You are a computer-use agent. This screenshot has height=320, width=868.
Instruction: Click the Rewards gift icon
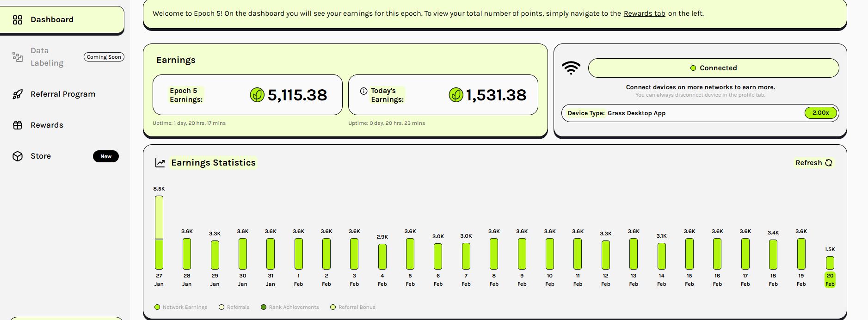18,125
